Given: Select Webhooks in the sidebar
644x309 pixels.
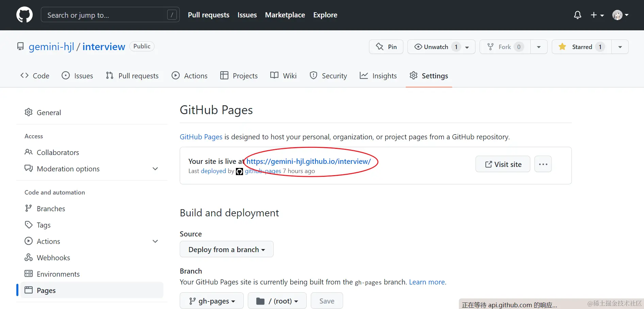Looking at the screenshot, I should tap(53, 258).
